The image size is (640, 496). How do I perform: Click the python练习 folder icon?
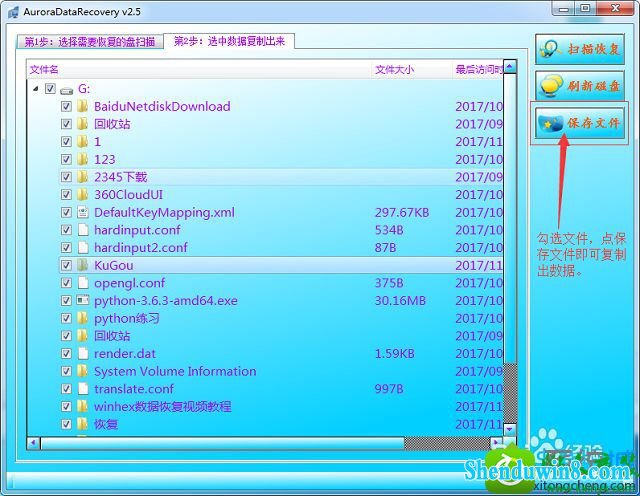click(82, 318)
